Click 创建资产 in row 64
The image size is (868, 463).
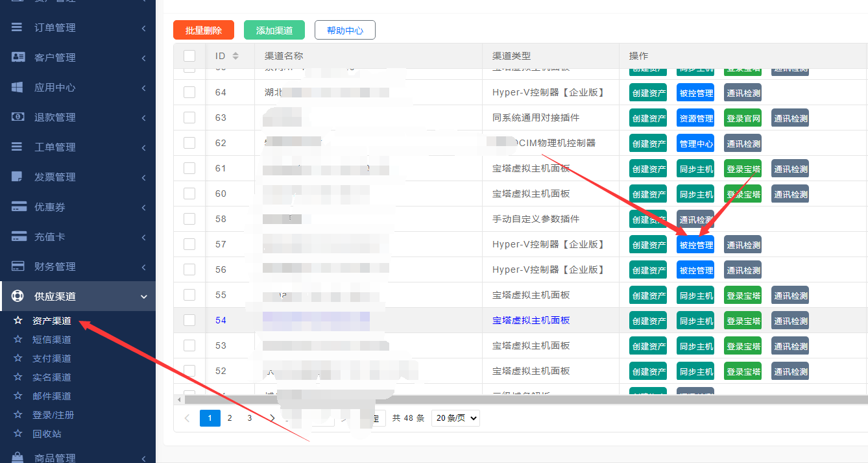648,93
